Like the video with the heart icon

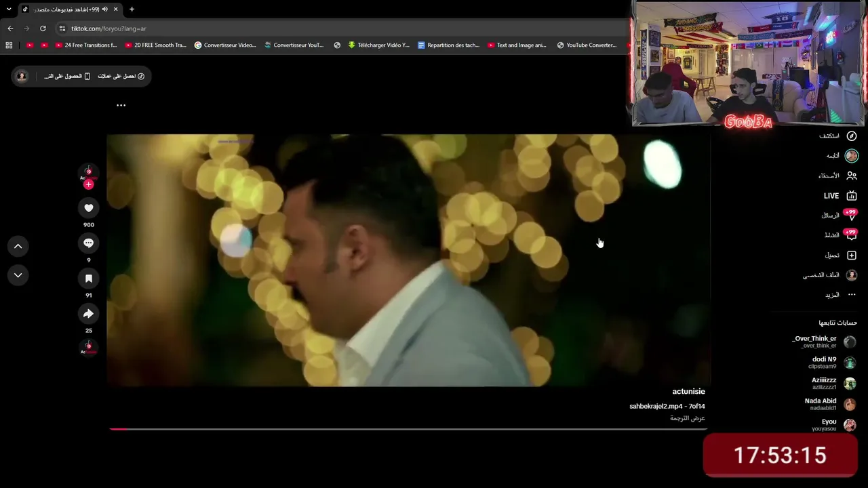point(88,207)
